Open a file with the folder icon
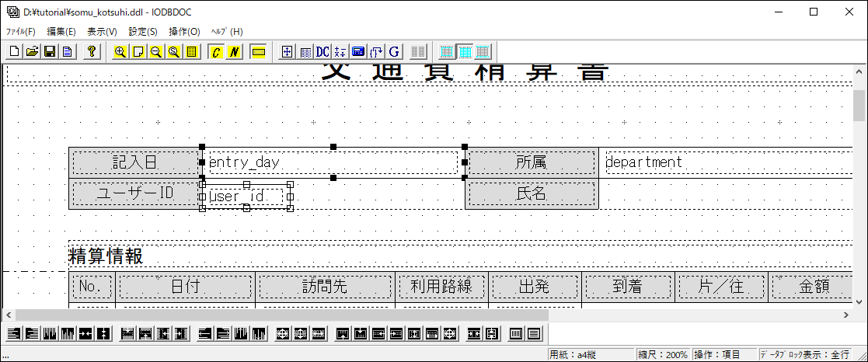This screenshot has width=868, height=362. pos(32,52)
